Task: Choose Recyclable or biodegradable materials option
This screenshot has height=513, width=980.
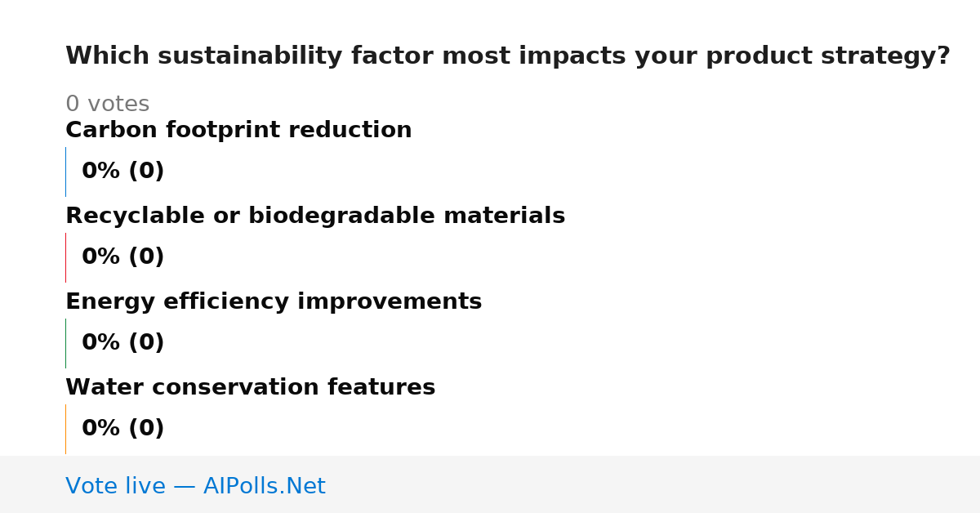Action: (x=315, y=216)
